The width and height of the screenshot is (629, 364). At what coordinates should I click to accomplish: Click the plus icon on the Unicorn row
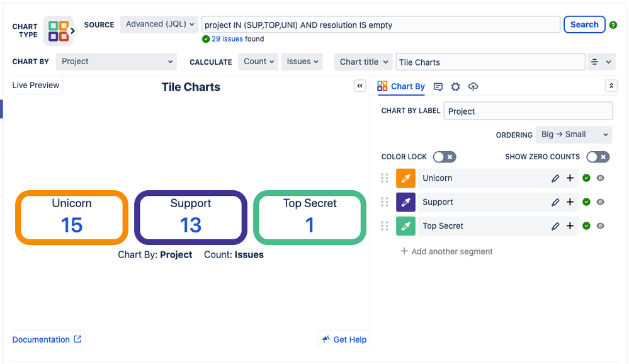click(570, 178)
